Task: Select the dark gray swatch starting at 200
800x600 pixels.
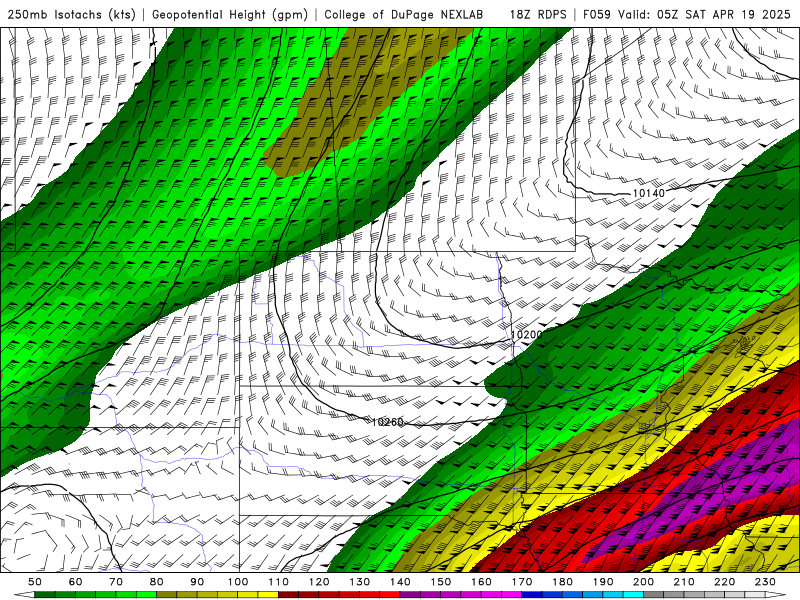Action: [654, 594]
